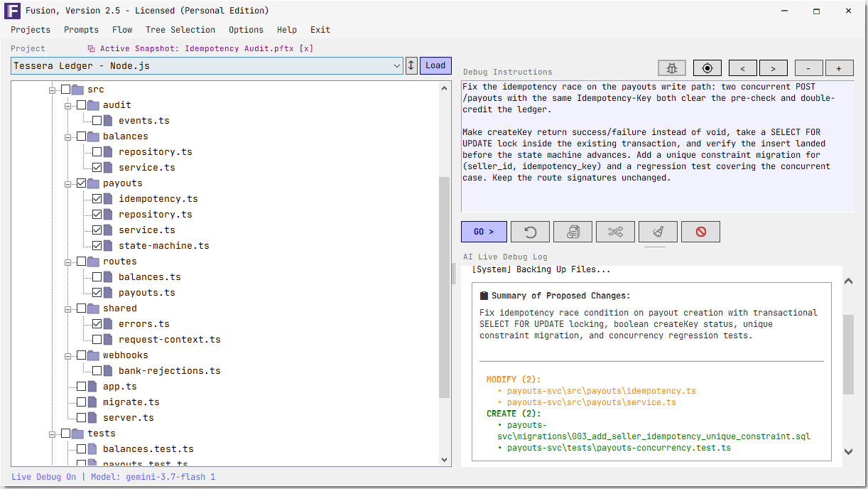Uncheck the errors.ts checkbox
868x489 pixels.
[97, 324]
